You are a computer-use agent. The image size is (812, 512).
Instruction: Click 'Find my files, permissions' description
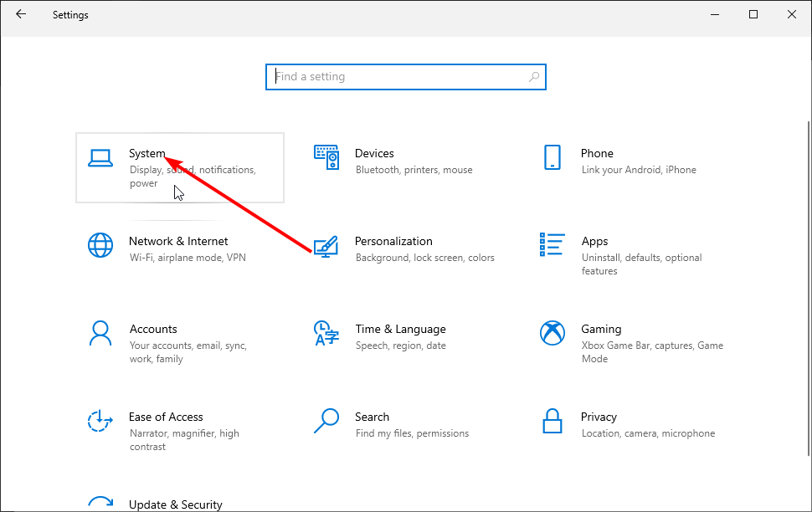(412, 433)
